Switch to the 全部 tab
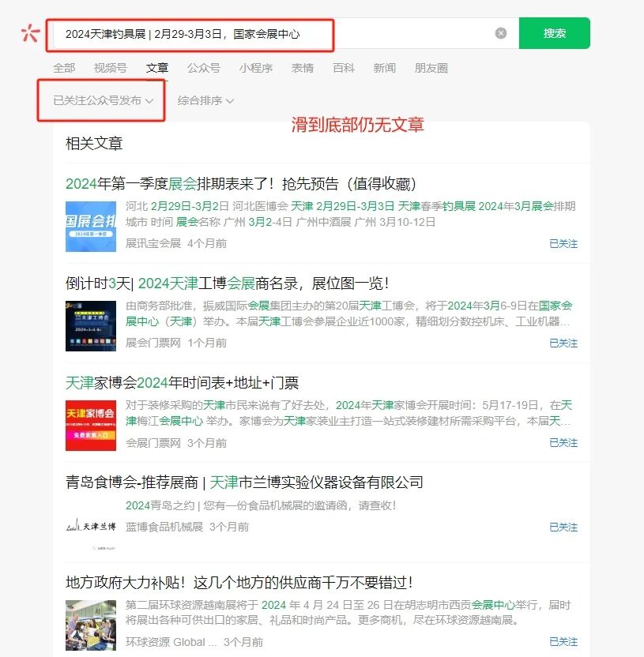The width and height of the screenshot is (644, 657). coord(64,68)
